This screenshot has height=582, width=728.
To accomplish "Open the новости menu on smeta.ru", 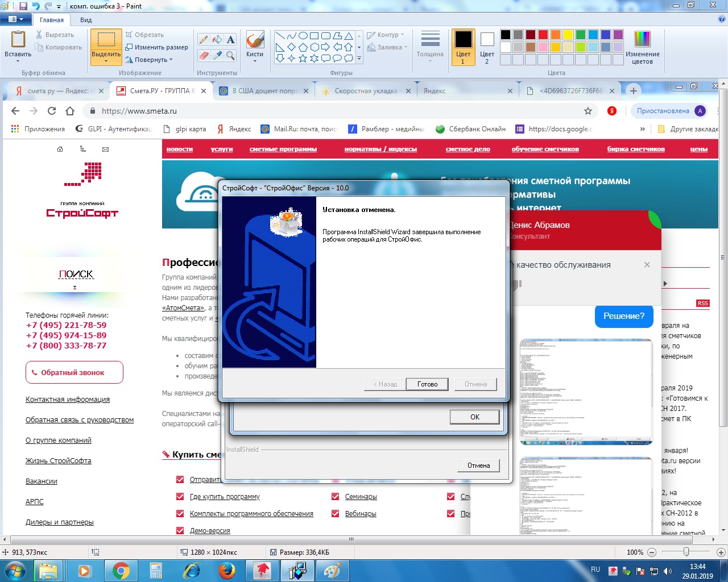I will (180, 149).
